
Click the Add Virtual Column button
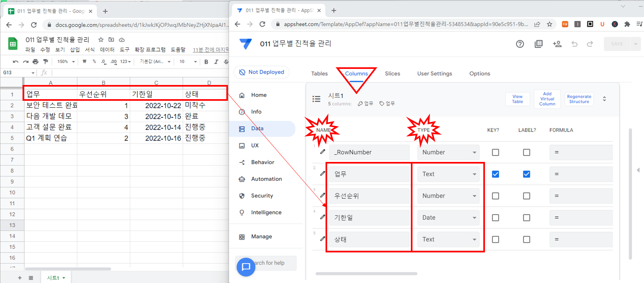pos(547,99)
